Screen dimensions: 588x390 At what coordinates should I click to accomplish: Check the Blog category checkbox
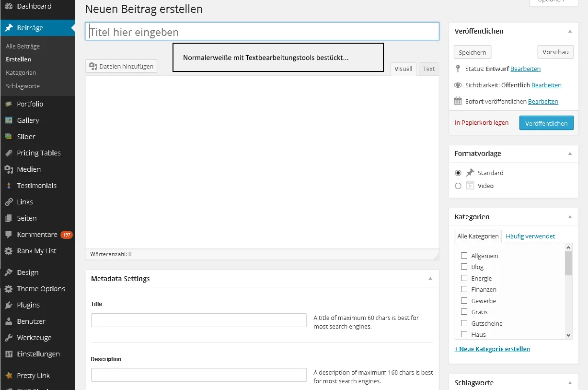(464, 267)
